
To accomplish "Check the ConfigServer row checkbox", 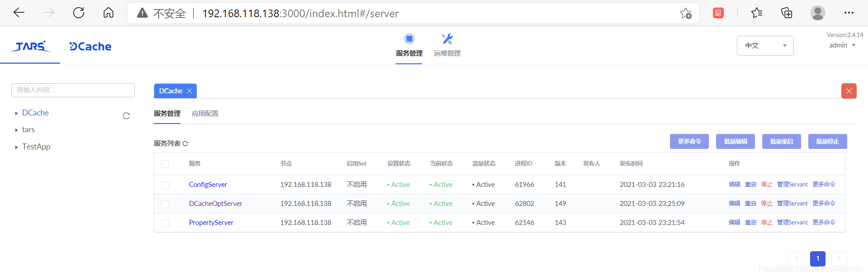I will (x=165, y=185).
